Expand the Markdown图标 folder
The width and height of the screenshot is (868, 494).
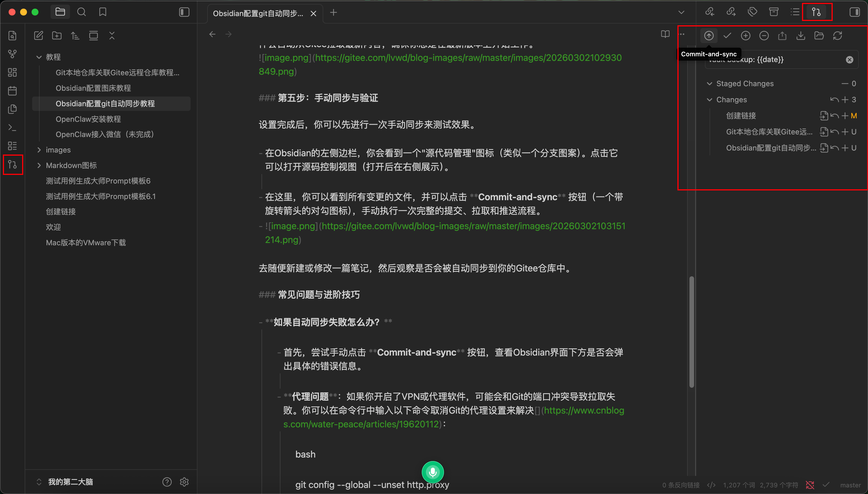pyautogui.click(x=39, y=165)
